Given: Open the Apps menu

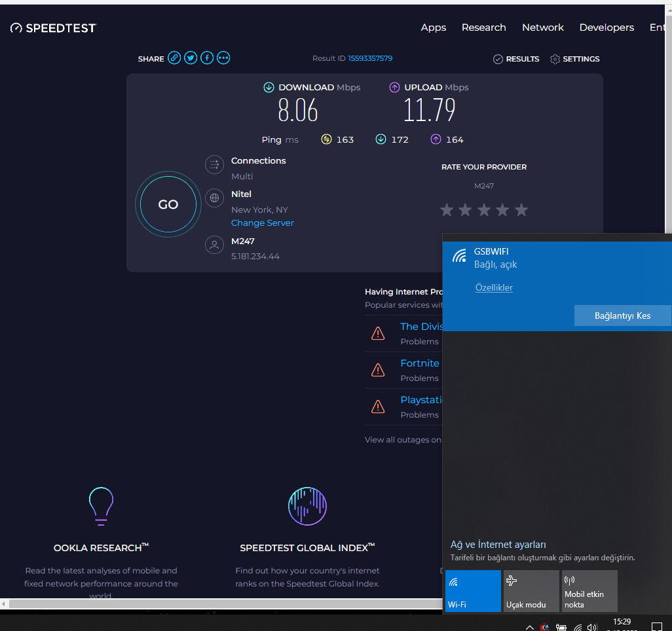Looking at the screenshot, I should click(434, 27).
